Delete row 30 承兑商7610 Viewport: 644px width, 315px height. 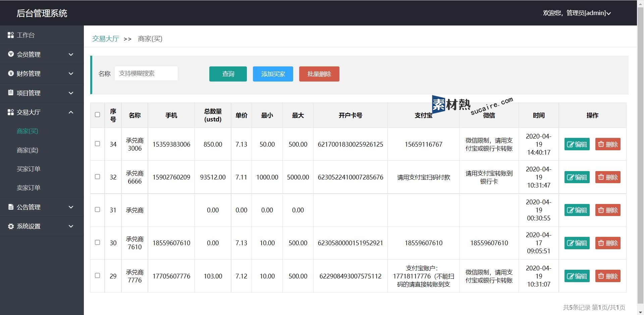pos(608,243)
